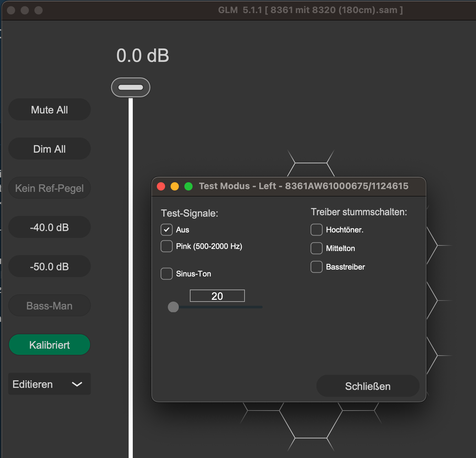
Task: Select the -50.0 dB level preset
Action: pos(50,266)
